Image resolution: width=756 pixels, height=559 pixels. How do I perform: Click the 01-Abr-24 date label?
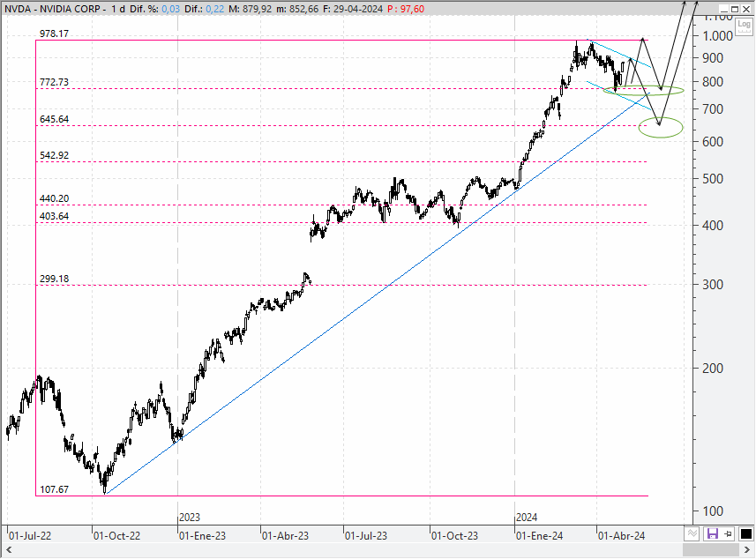coord(622,536)
